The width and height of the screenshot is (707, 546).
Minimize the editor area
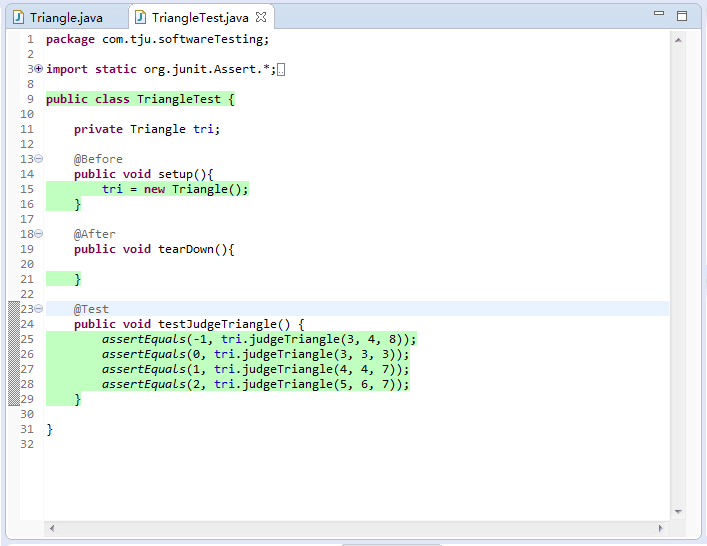click(x=659, y=14)
